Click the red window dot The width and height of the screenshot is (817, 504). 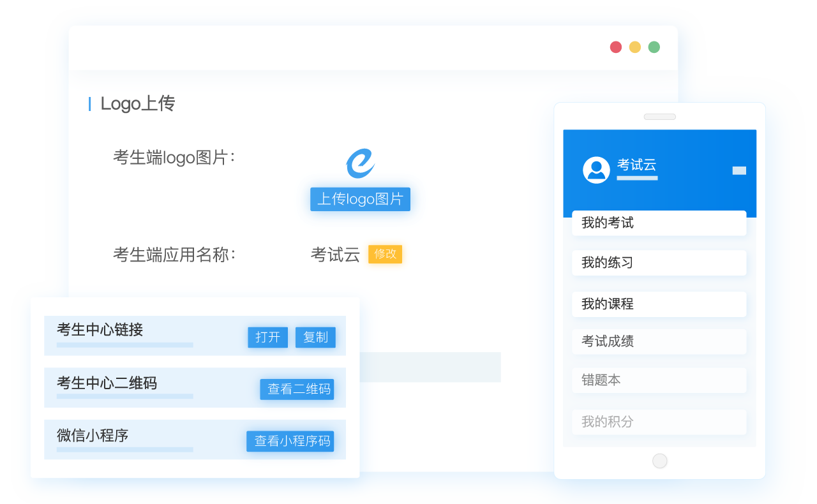pos(616,47)
